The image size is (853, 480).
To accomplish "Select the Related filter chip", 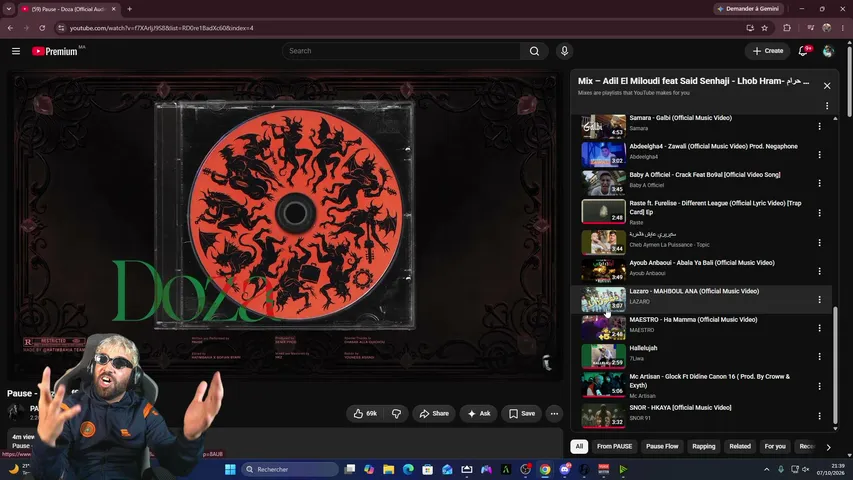I will tap(740, 446).
